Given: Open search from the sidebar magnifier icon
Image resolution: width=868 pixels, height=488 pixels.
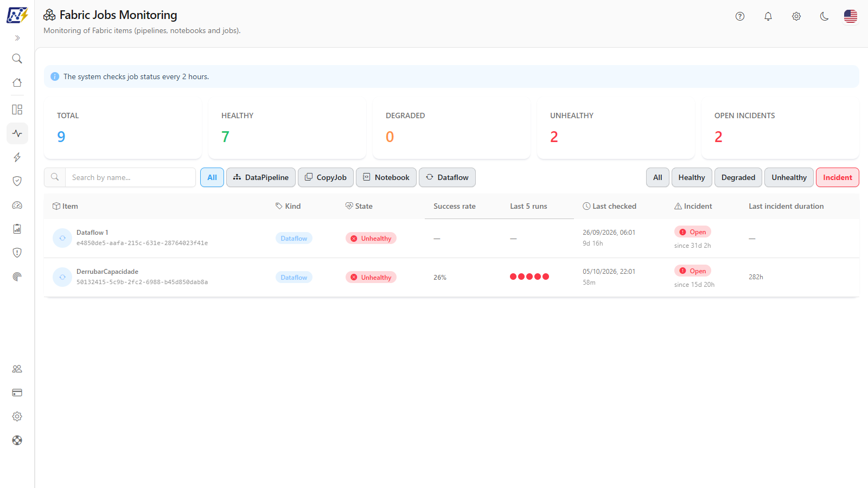Looking at the screenshot, I should [17, 59].
